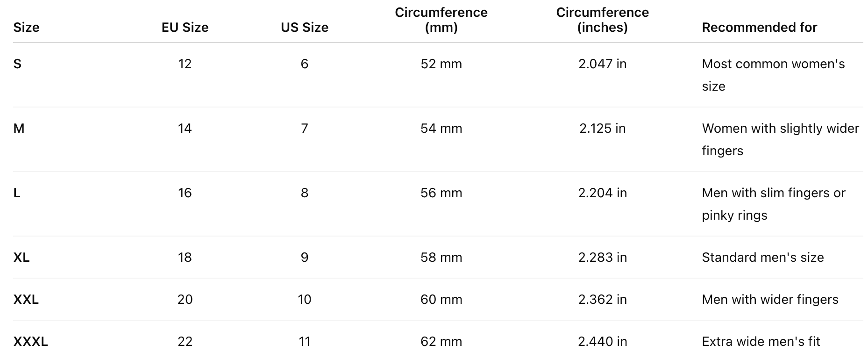Viewport: 868px width, 359px height.
Task: Select the S size row label
Action: [x=17, y=64]
